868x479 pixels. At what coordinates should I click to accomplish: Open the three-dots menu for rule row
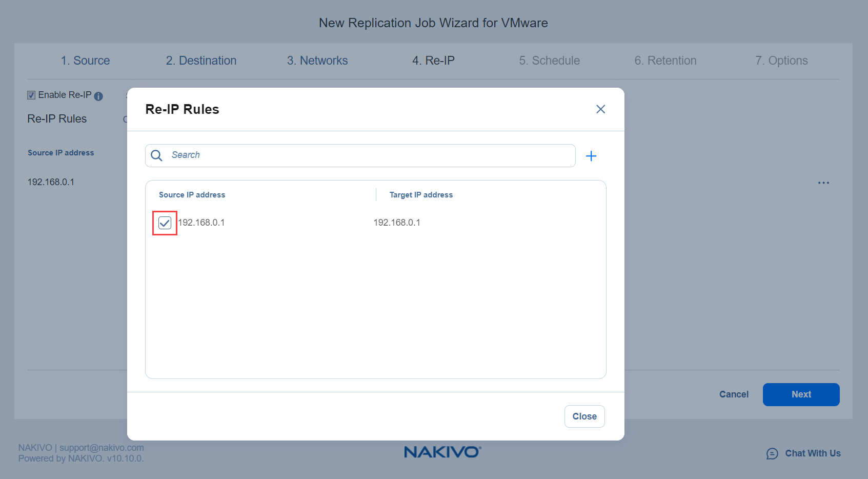[823, 183]
